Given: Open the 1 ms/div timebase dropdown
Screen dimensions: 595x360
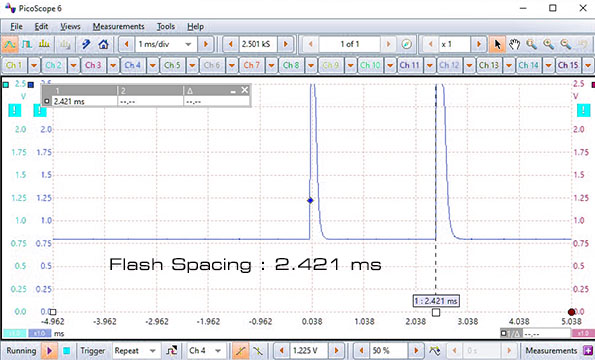Looking at the screenshot, I should pos(165,44).
